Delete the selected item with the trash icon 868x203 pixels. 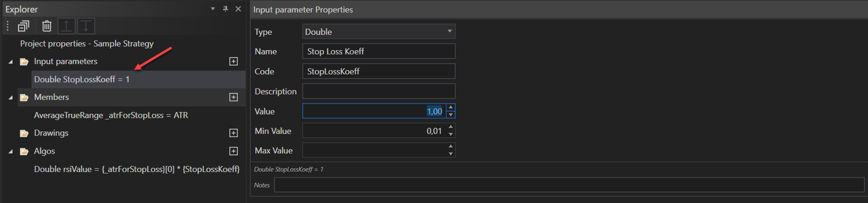(x=46, y=26)
